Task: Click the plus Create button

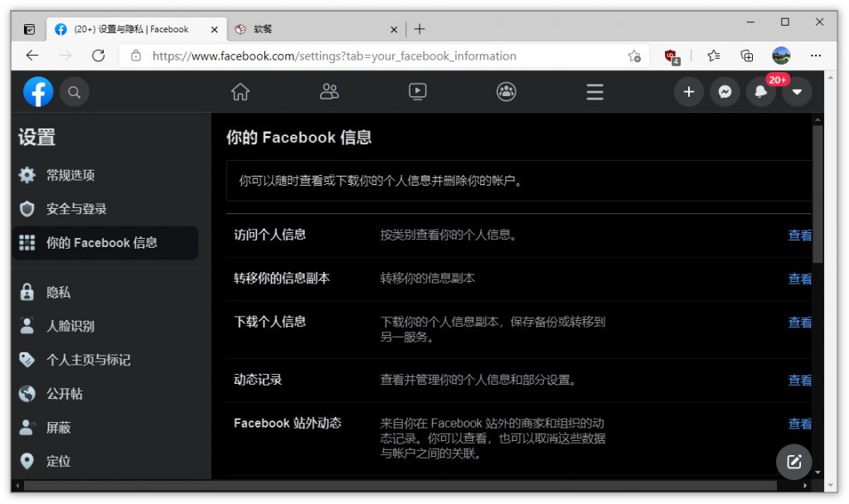Action: [x=688, y=92]
